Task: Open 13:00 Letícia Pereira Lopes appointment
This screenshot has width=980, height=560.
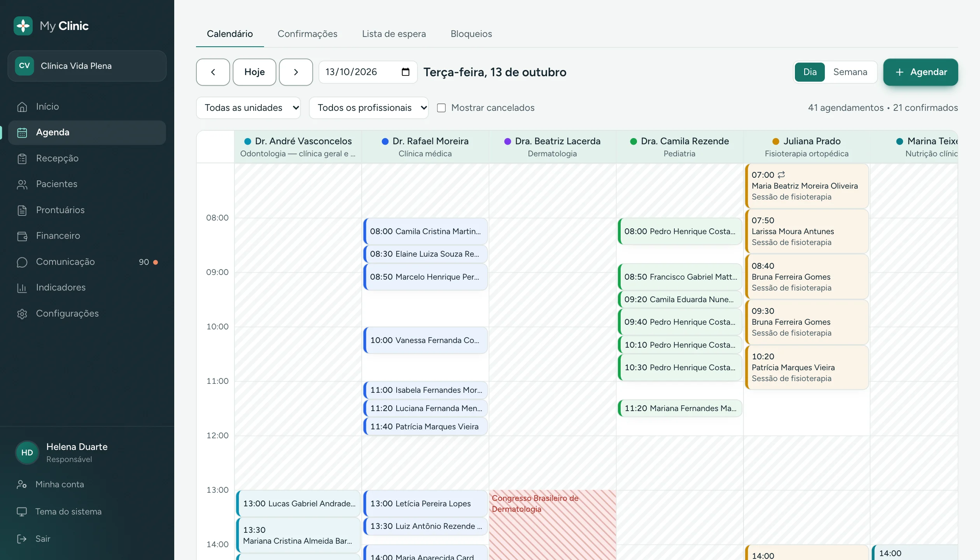Action: (x=426, y=504)
